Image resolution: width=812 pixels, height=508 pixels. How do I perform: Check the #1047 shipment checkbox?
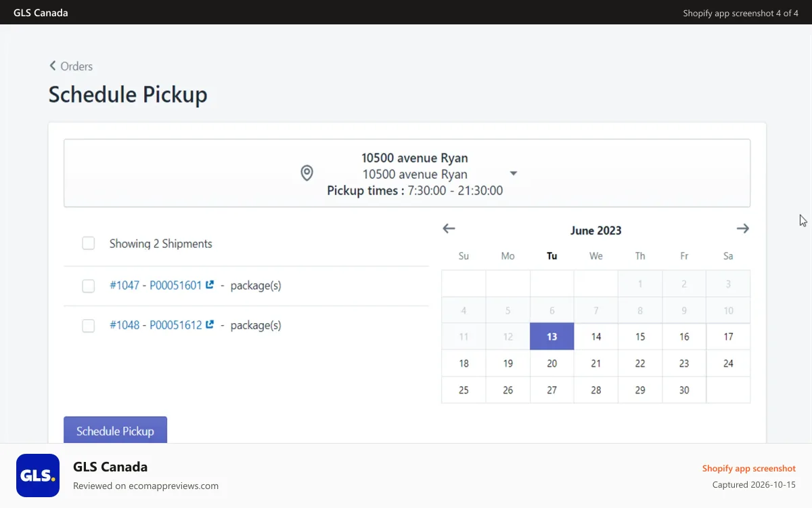point(89,286)
